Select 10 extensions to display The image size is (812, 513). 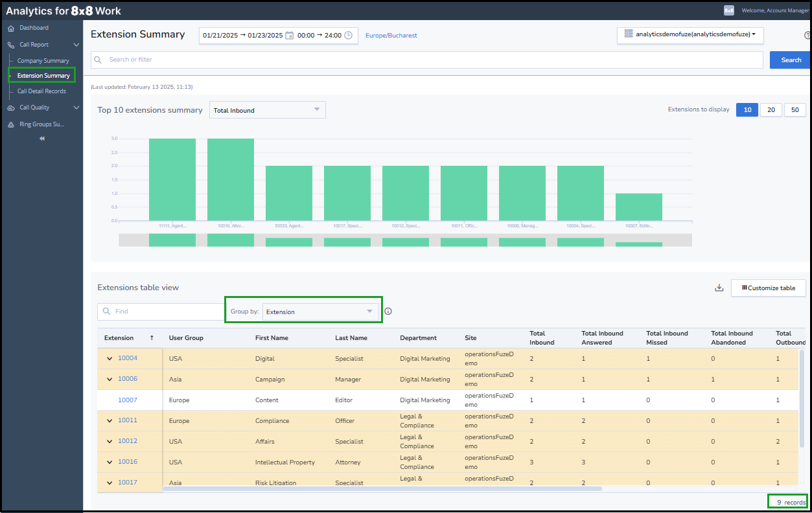pos(747,110)
